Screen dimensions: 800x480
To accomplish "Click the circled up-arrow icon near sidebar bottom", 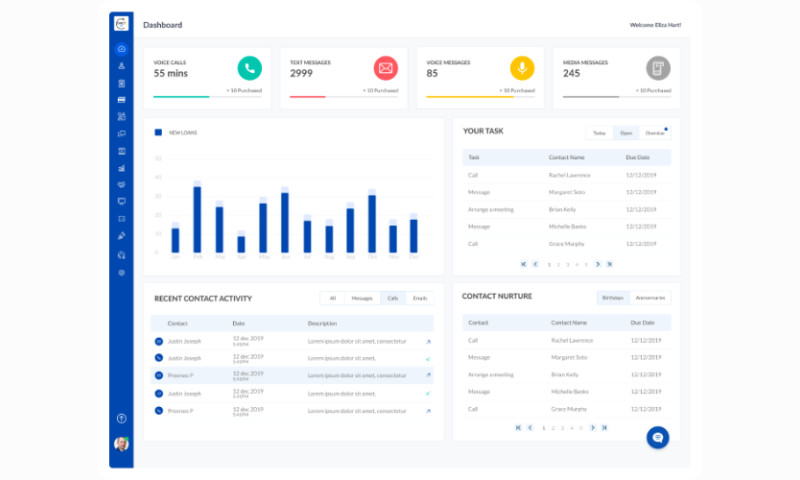I will click(121, 419).
